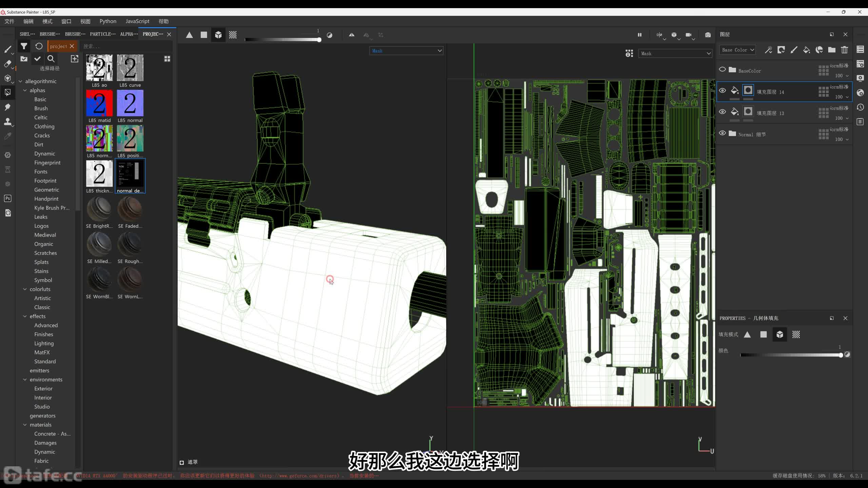Collapse the environments tree node
The image size is (868, 488).
(x=25, y=380)
